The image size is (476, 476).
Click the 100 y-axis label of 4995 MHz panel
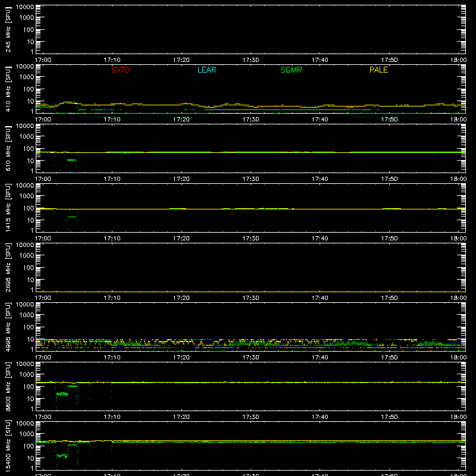29,327
